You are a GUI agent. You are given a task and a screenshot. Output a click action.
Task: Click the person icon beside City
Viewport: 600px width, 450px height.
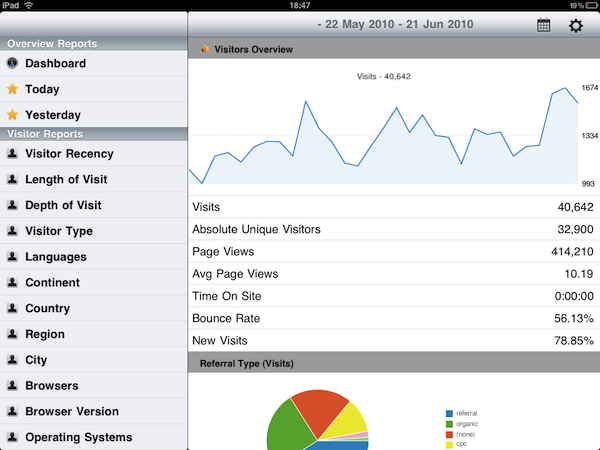click(12, 360)
